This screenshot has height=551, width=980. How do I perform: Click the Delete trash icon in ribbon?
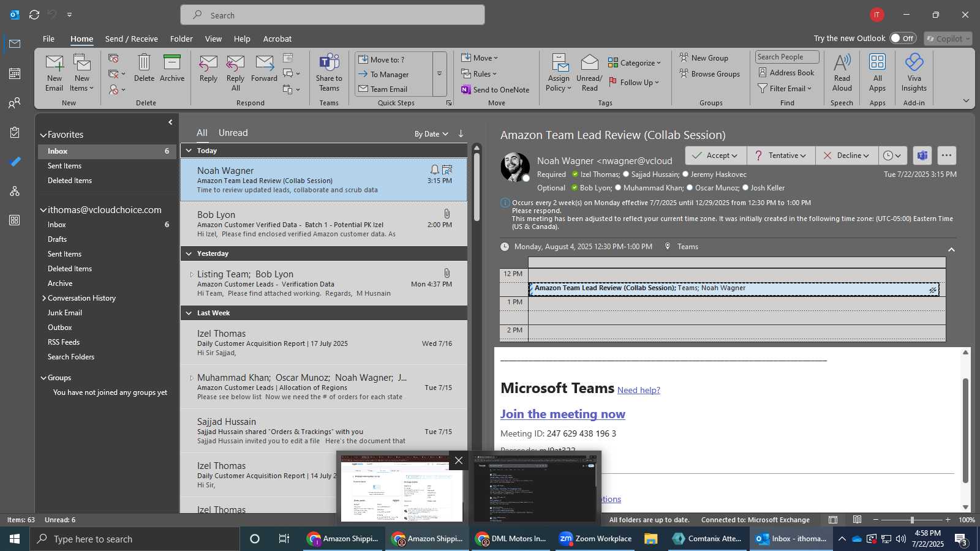[x=144, y=62]
